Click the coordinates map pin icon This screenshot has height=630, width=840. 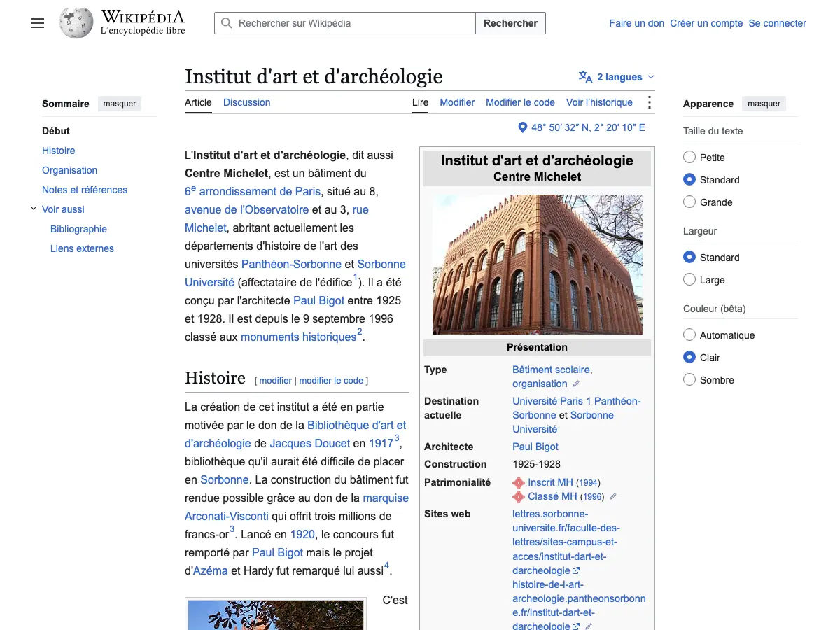click(522, 127)
